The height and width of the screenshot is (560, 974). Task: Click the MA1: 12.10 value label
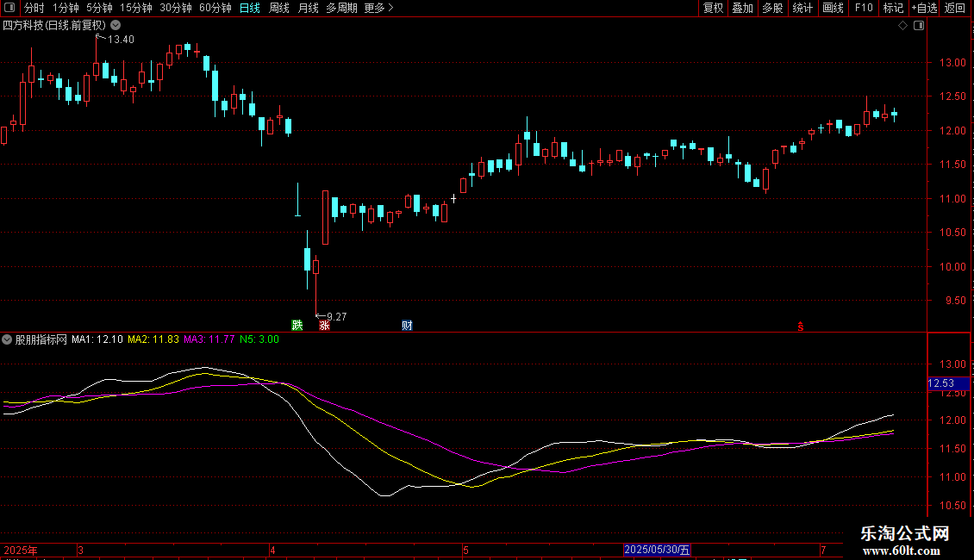click(x=97, y=339)
